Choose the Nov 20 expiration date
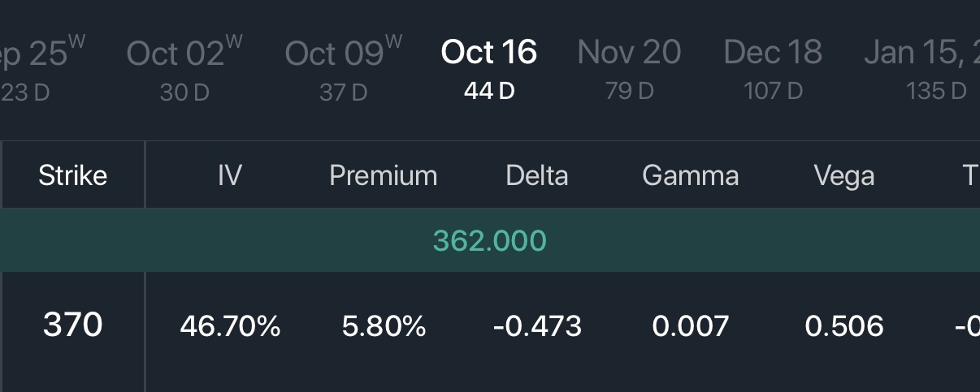Image resolution: width=980 pixels, height=392 pixels. [629, 68]
